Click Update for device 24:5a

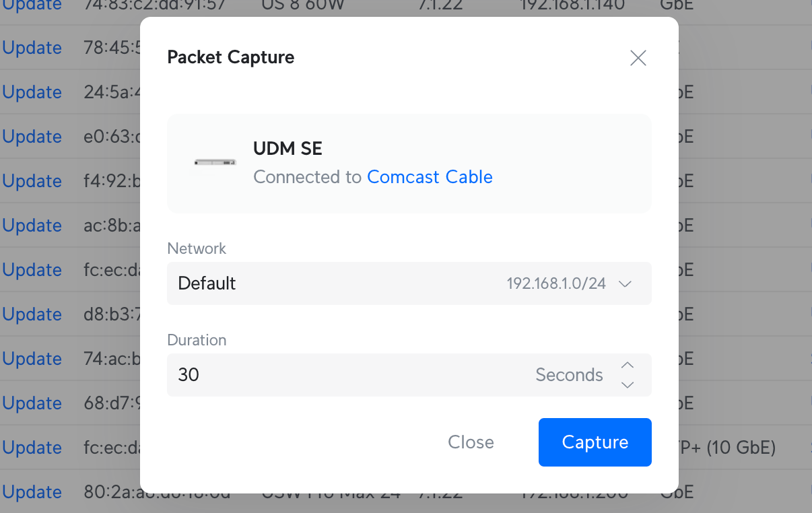32,92
